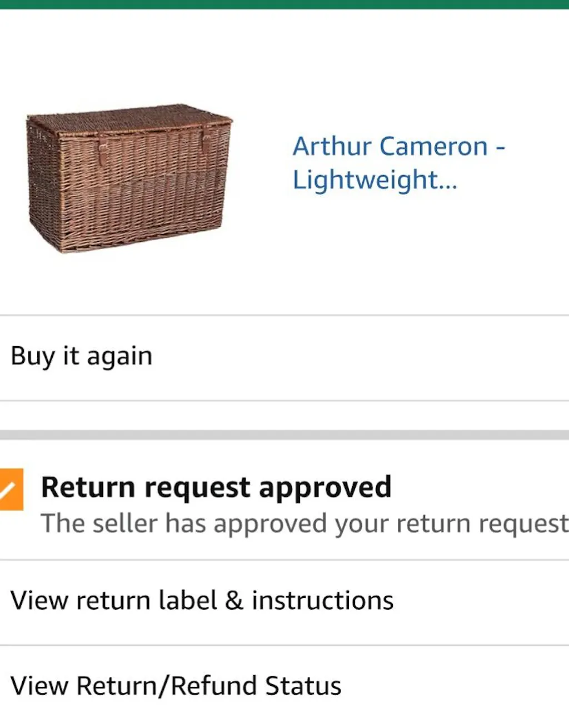Click the gray section divider bar
Image resolution: width=569 pixels, height=728 pixels.
tap(284, 435)
